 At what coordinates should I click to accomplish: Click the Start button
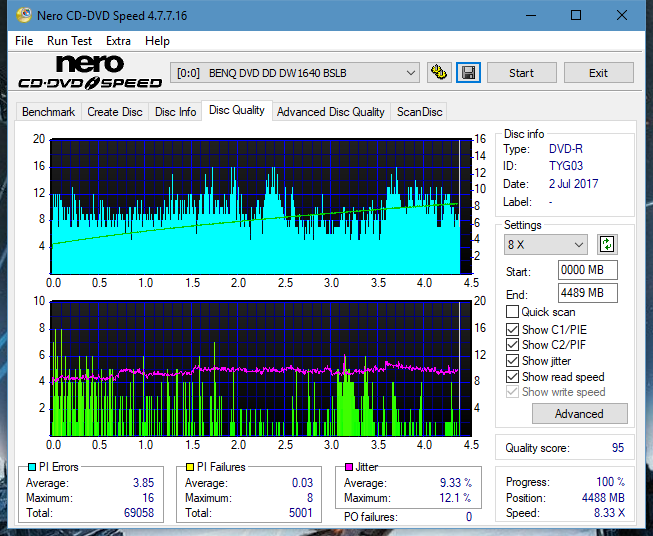(521, 73)
